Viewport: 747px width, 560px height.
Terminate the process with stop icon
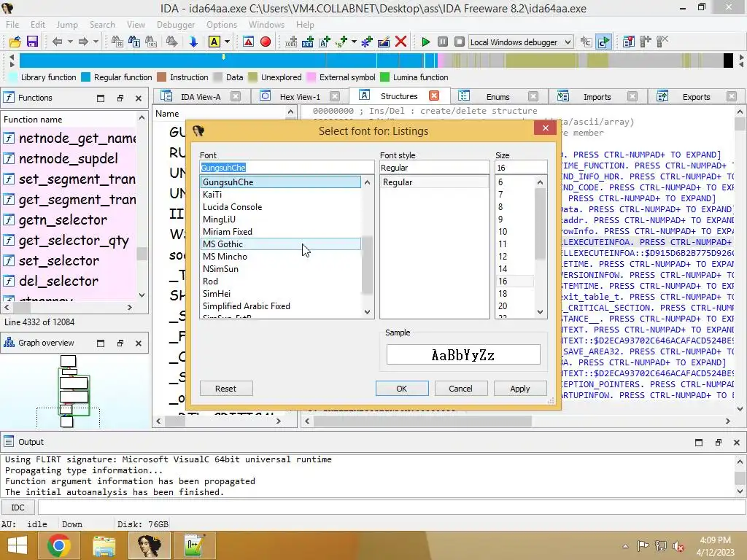[460, 42]
